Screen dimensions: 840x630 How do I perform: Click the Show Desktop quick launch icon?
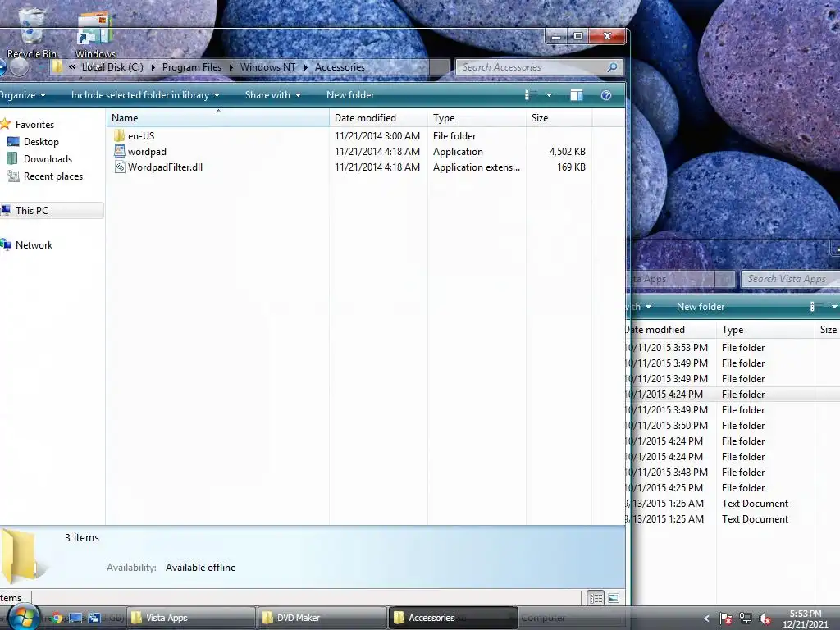(75, 618)
